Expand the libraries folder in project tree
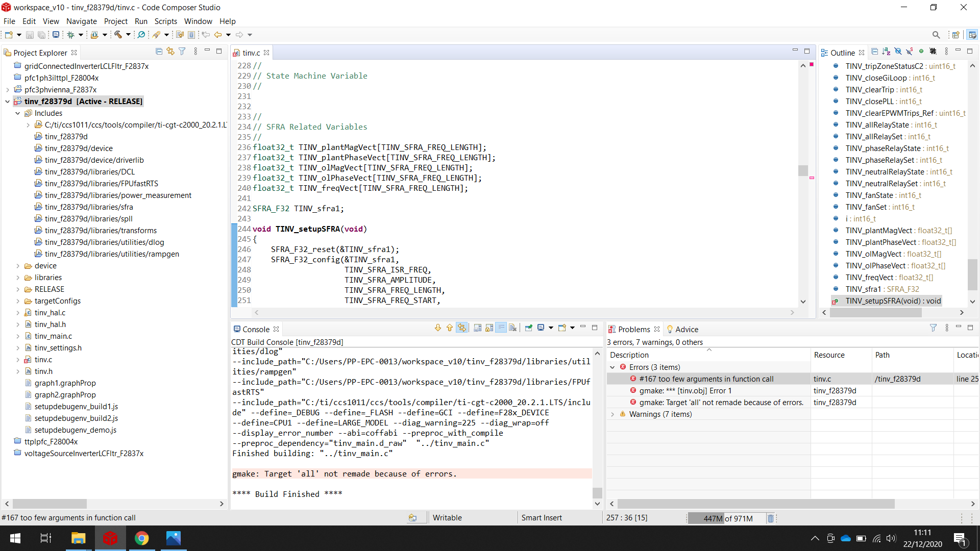Screen dimensions: 980x551 (x=18, y=278)
